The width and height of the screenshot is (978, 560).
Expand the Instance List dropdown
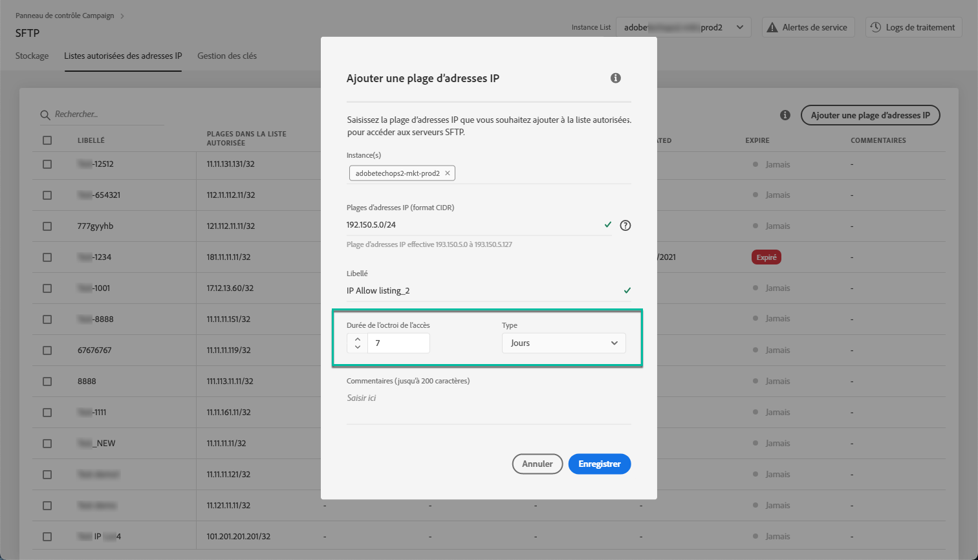(x=684, y=27)
